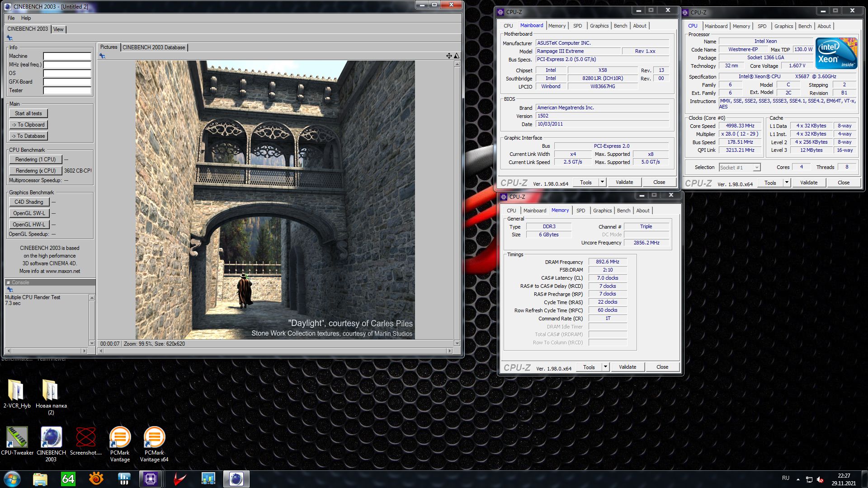Screen dimensions: 868x488
Task: Click into the Machine input field
Action: 67,56
